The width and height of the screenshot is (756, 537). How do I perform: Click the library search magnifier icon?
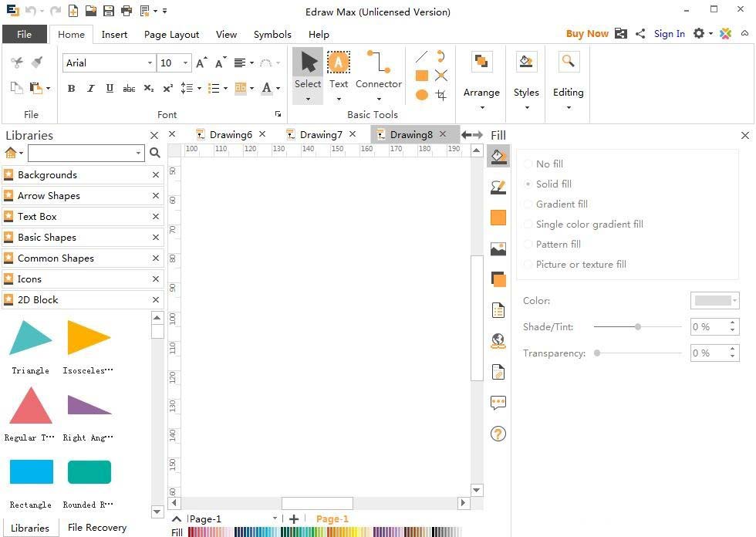155,153
